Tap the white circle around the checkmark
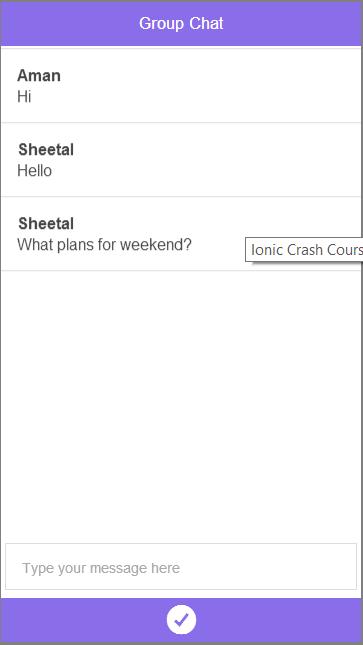Screen dimensions: 363x645 (x=181, y=619)
